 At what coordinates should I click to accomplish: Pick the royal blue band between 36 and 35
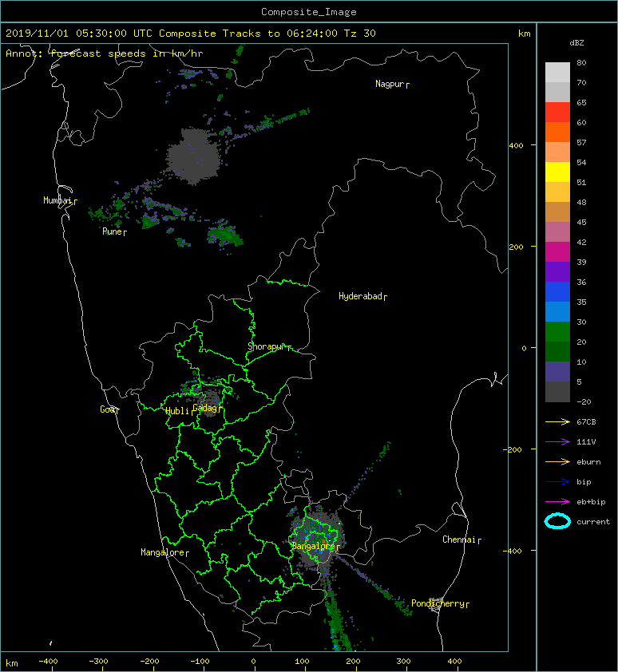pos(557,292)
